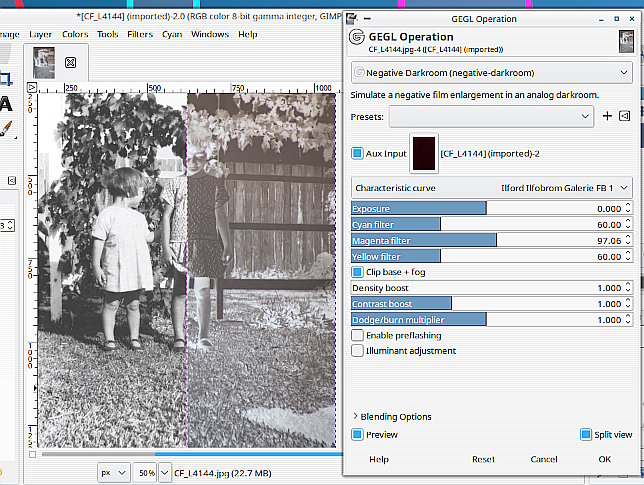Click the plus icon to save preset
This screenshot has width=644, height=485.
(607, 117)
